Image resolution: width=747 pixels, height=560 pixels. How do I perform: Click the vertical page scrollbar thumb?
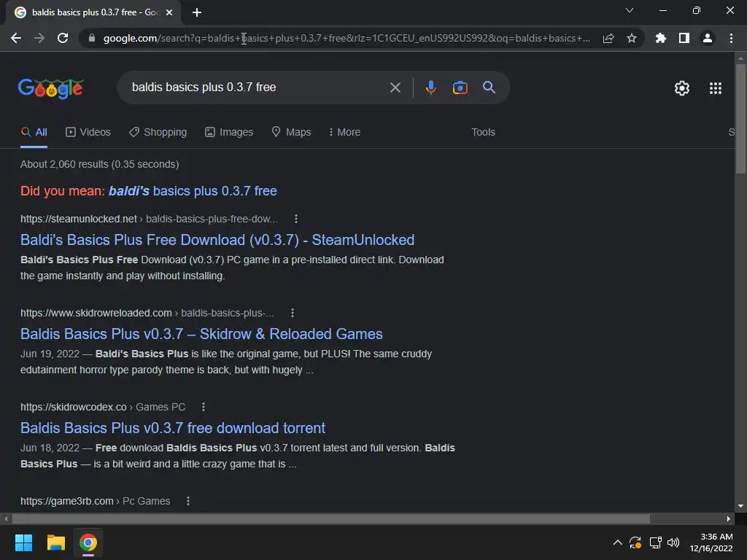click(x=740, y=119)
